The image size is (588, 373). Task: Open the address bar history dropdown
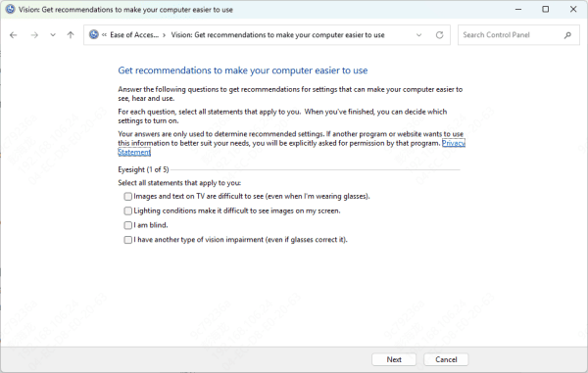tap(418, 35)
